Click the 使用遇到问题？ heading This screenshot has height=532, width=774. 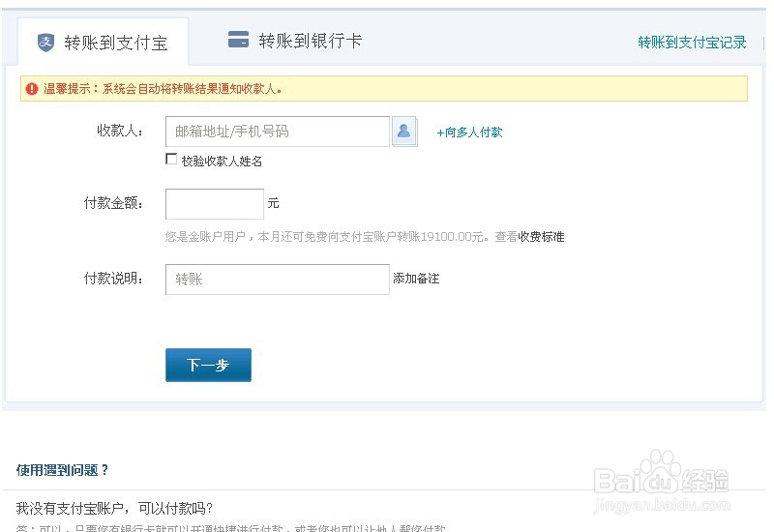(62, 470)
